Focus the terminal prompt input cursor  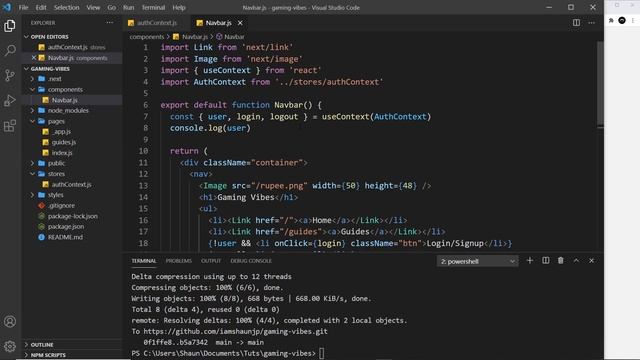[322, 353]
